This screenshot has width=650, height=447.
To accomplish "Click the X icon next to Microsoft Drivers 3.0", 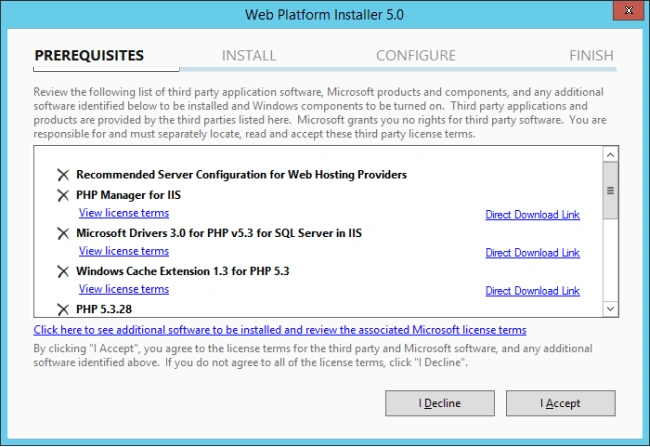I will 63,233.
